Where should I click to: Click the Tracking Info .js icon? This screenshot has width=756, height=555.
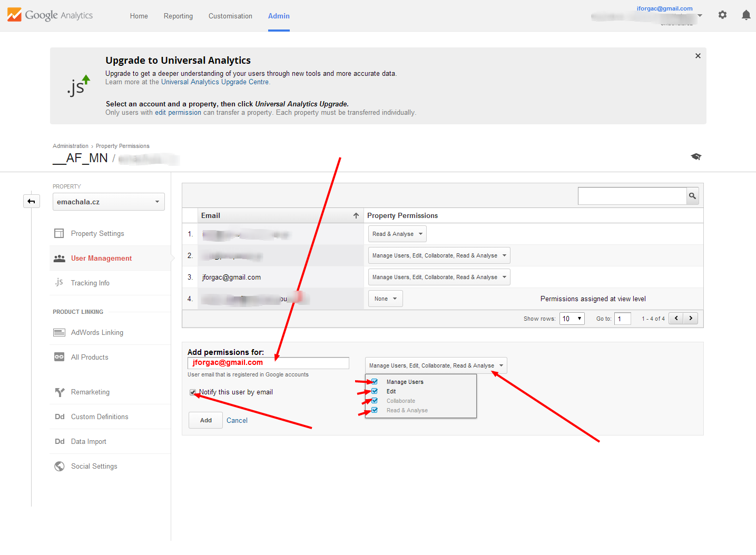point(59,282)
